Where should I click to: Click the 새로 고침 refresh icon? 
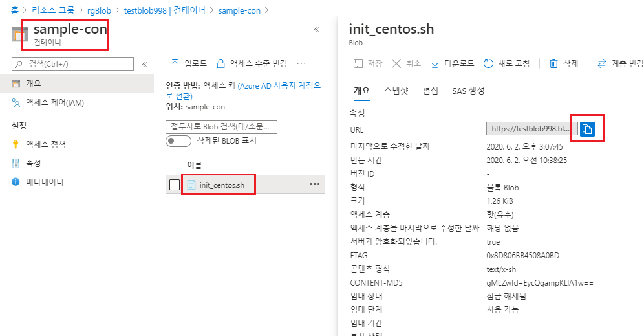click(x=488, y=63)
